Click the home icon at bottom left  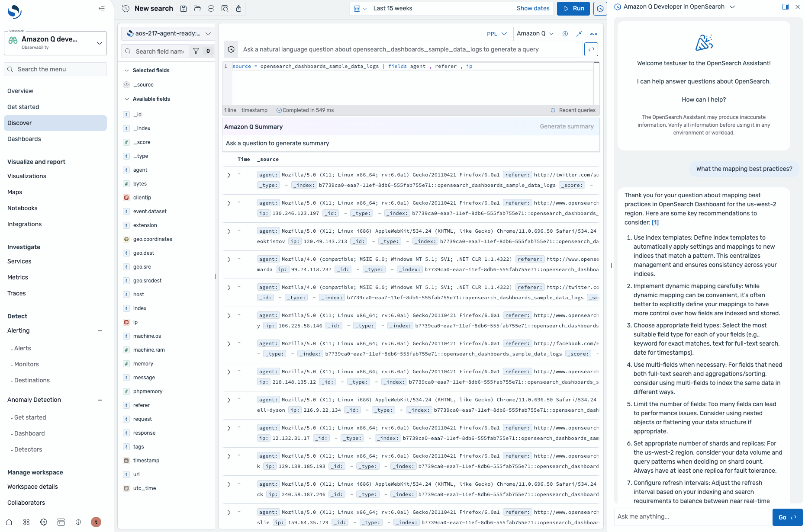pos(9,522)
